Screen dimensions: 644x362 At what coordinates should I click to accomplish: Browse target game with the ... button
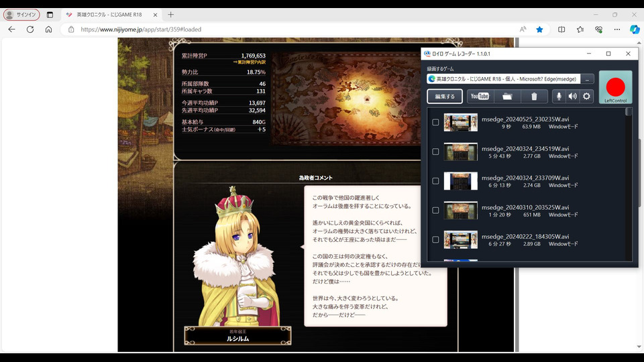(588, 79)
